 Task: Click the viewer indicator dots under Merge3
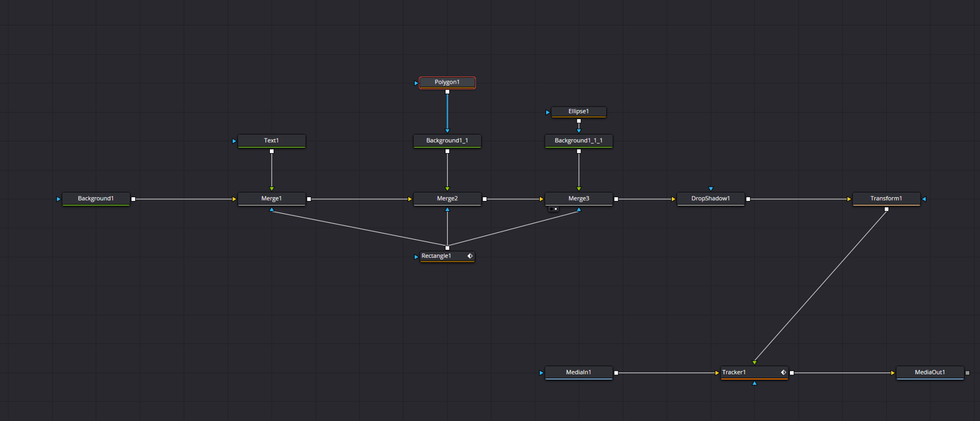pyautogui.click(x=553, y=209)
